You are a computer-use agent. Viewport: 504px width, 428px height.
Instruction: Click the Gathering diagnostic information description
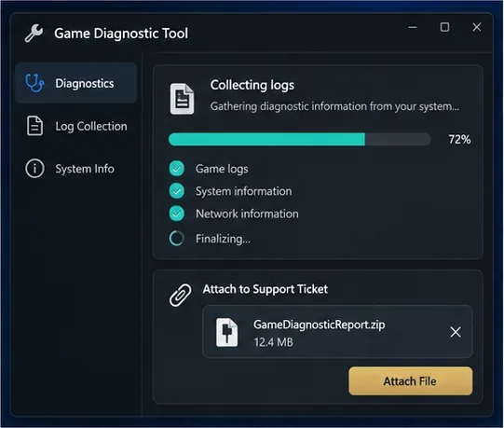point(334,106)
